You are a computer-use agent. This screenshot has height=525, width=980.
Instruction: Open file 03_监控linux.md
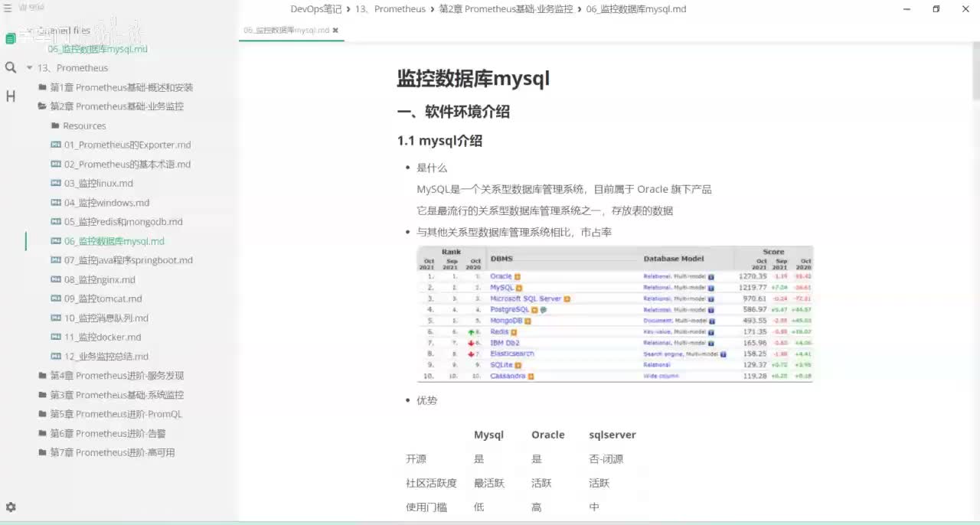(x=99, y=183)
